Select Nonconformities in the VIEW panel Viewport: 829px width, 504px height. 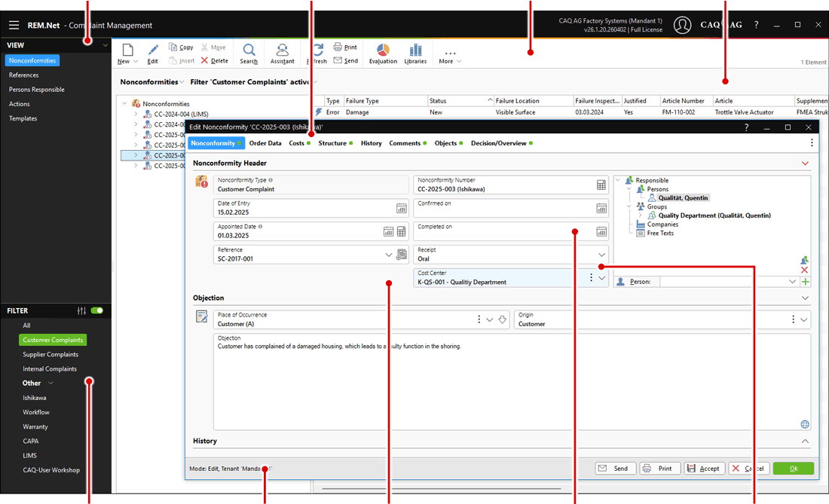pyautogui.click(x=32, y=61)
